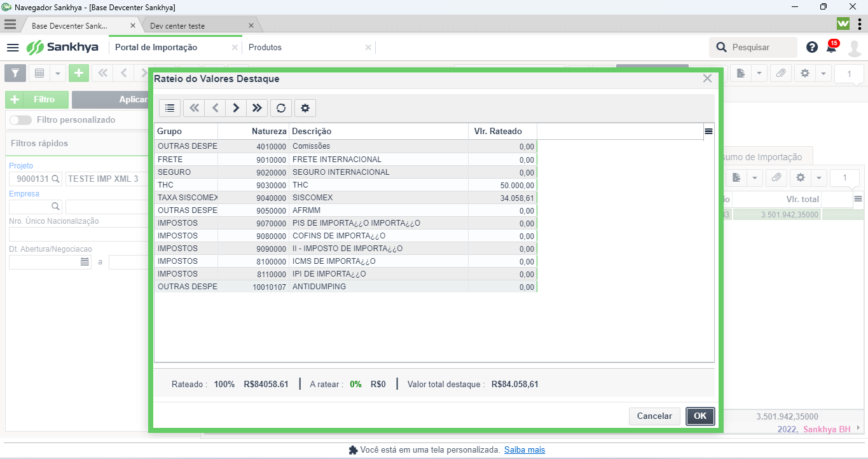Open attachments paperclip in top toolbar
The width and height of the screenshot is (868, 459).
tap(780, 73)
